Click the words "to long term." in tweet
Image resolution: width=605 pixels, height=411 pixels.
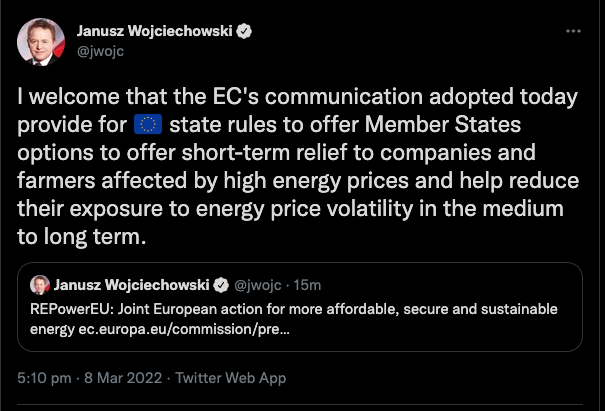coord(82,237)
